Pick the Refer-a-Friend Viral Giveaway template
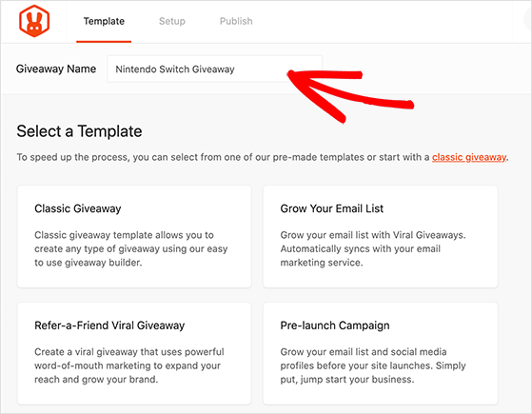The image size is (532, 414). pos(134,353)
